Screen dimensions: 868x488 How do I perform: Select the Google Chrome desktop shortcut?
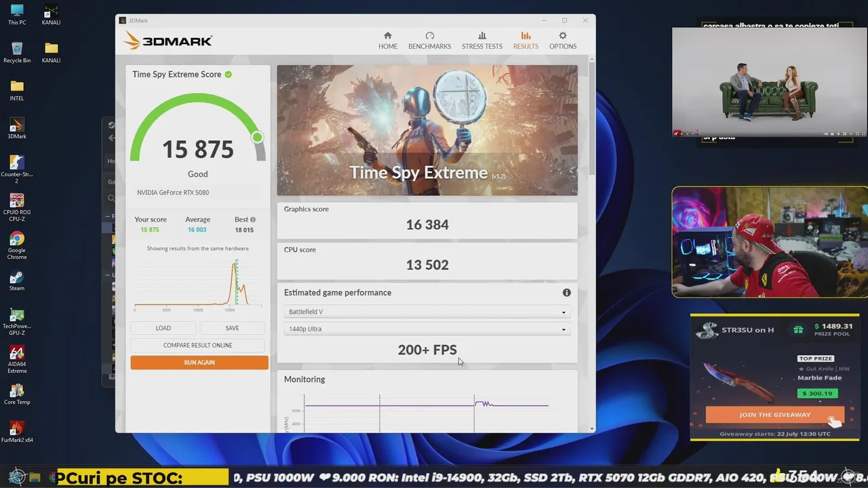click(17, 245)
